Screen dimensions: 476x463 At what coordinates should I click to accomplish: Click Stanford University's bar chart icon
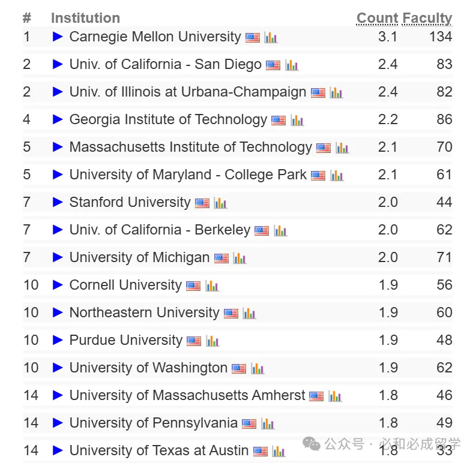(x=220, y=203)
